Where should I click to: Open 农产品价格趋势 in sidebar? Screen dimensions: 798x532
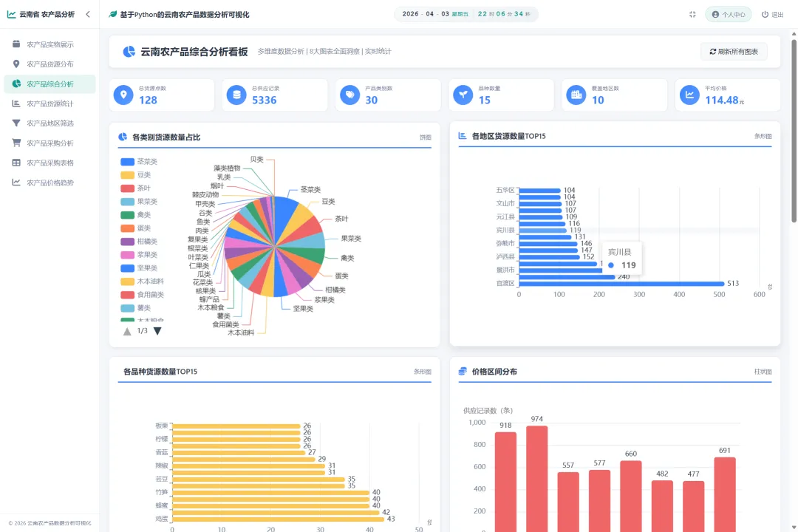(50, 183)
